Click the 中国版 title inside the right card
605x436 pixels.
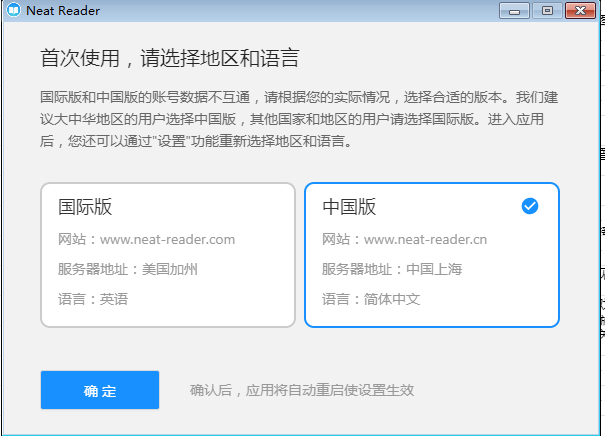(349, 207)
